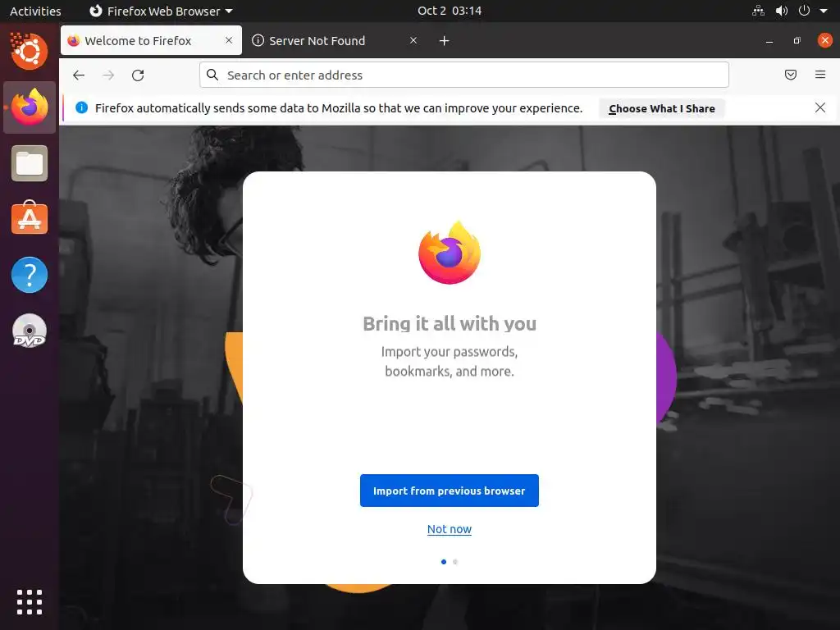The height and width of the screenshot is (630, 840).
Task: Click the forward navigation arrow
Action: pyautogui.click(x=108, y=75)
